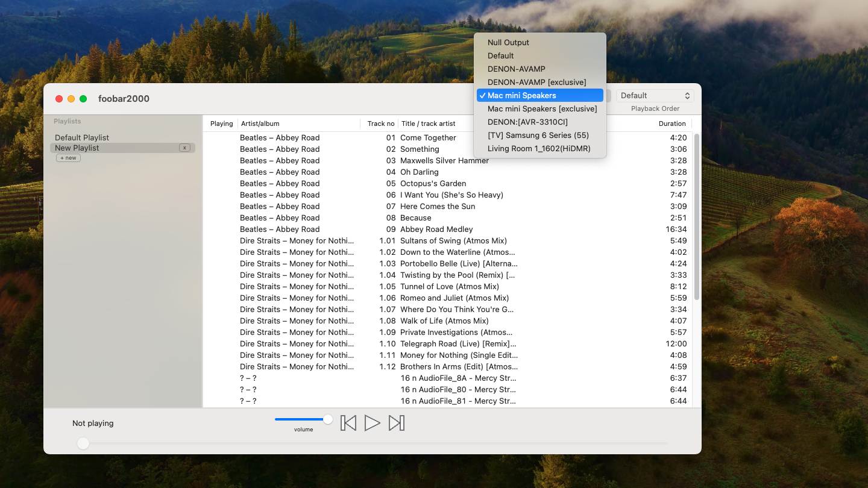Click the playback seek bar thumb

83,443
